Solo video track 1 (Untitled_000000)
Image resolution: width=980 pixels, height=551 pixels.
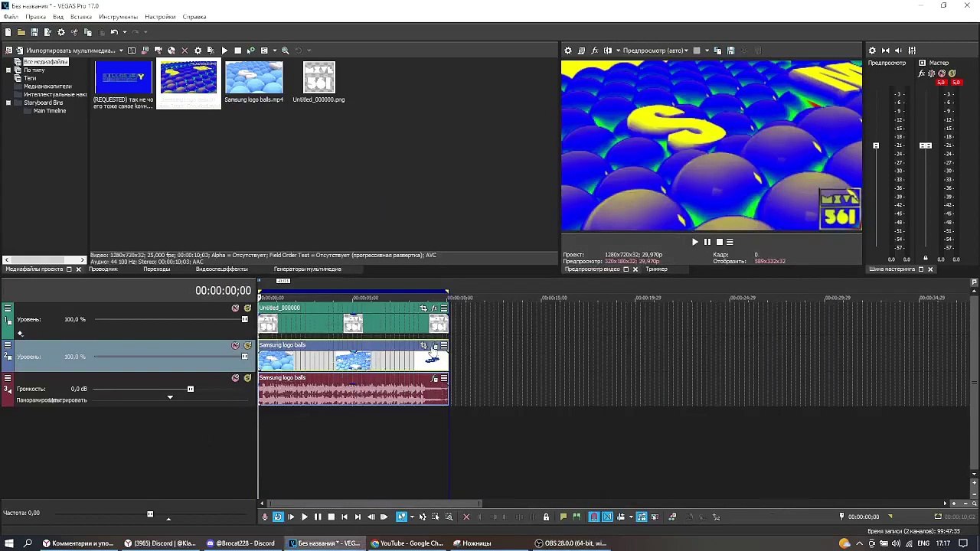point(247,308)
